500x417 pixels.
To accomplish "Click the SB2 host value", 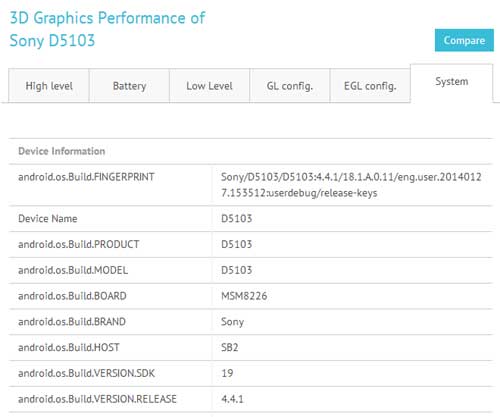I will [x=230, y=347].
